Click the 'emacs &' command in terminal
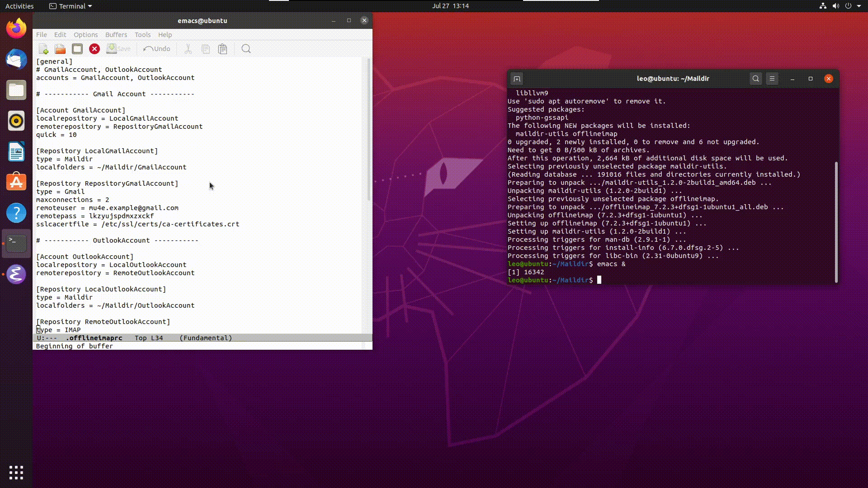 (611, 264)
